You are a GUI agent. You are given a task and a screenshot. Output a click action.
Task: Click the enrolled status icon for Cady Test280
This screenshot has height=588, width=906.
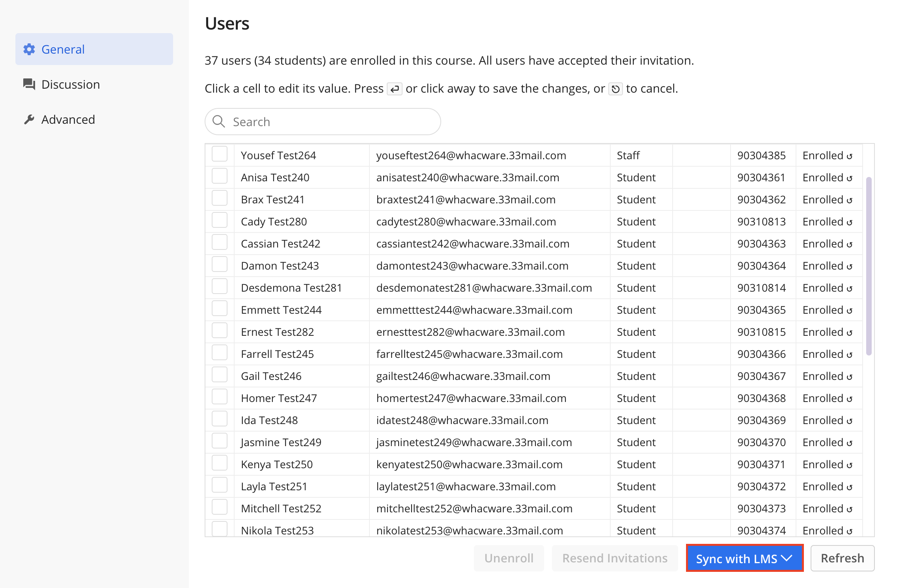(x=850, y=223)
